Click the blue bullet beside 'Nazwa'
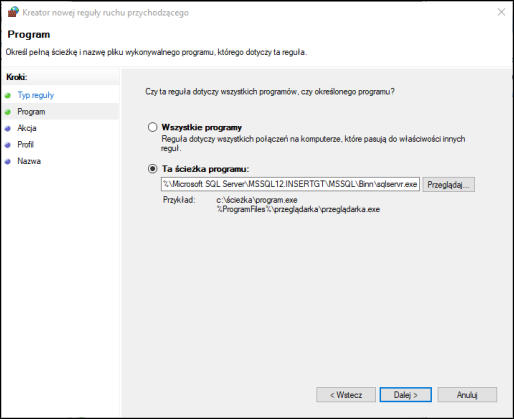 [8, 162]
